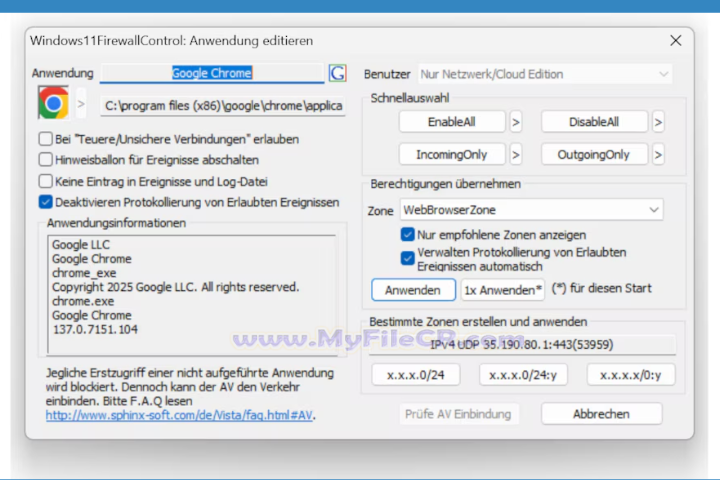This screenshot has height=480, width=720.
Task: Expand arrow next to DisableAll
Action: point(658,122)
